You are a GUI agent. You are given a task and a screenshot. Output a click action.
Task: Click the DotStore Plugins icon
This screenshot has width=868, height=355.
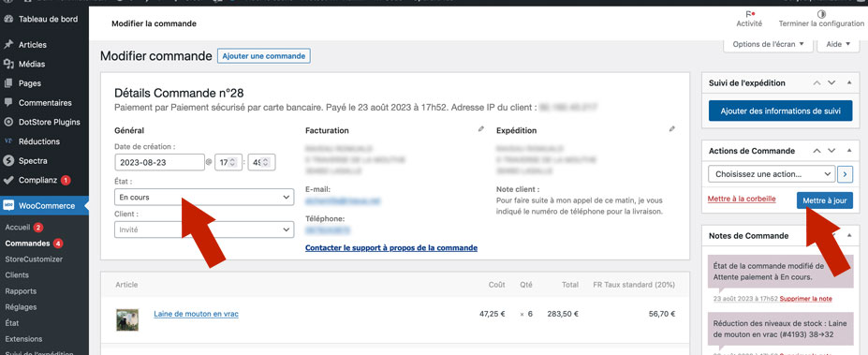pos(8,123)
